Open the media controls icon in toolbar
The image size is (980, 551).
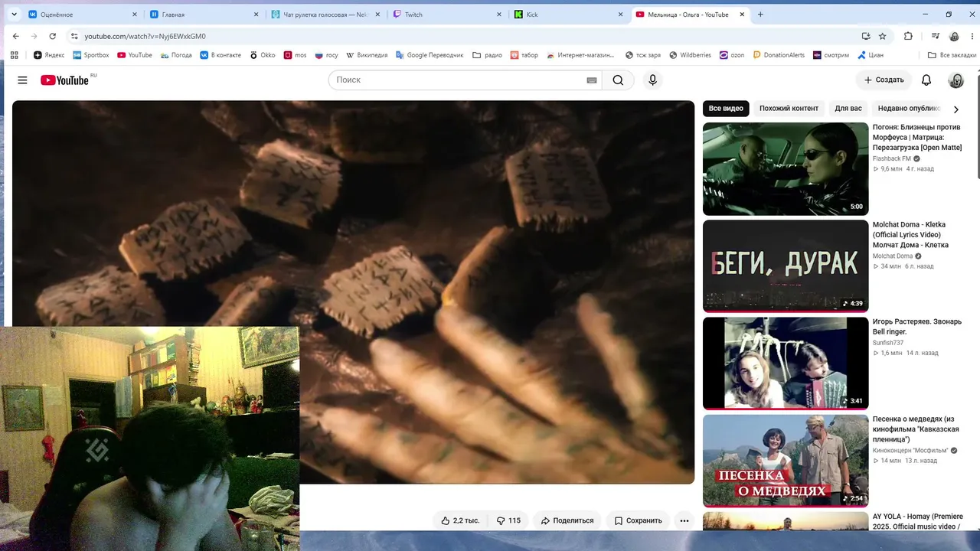pos(936,36)
